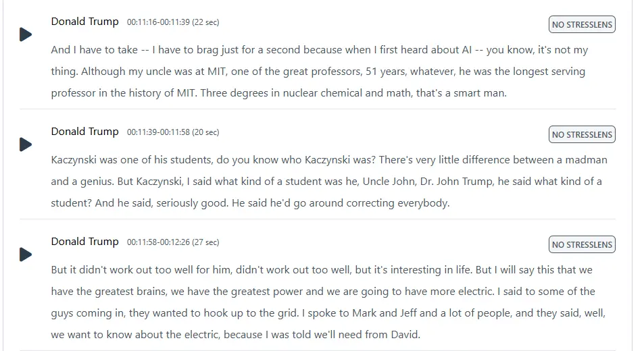This screenshot has width=644, height=351.
Task: Select the Donald Trump speaker name above the MIT paragraph
Action: click(x=84, y=22)
